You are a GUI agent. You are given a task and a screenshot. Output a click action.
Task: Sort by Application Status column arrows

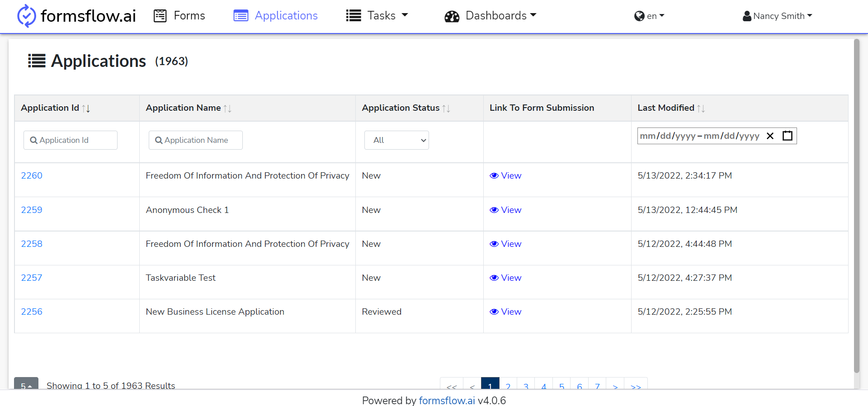coord(446,109)
